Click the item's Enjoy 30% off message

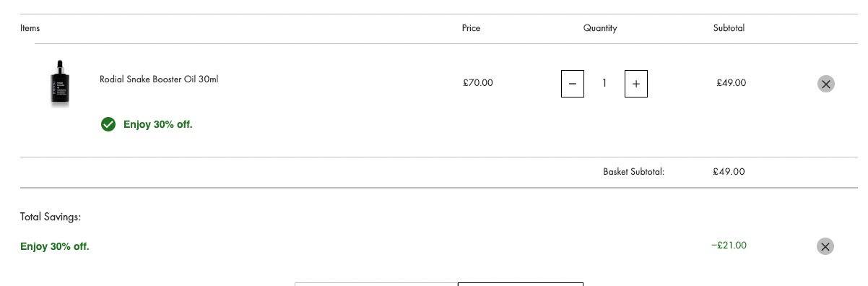158,124
